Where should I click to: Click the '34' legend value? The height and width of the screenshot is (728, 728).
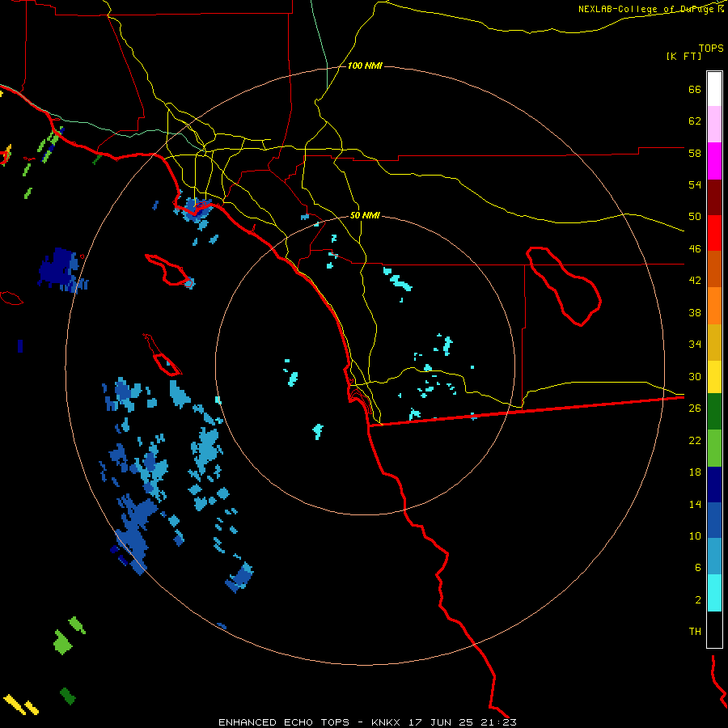coord(695,345)
